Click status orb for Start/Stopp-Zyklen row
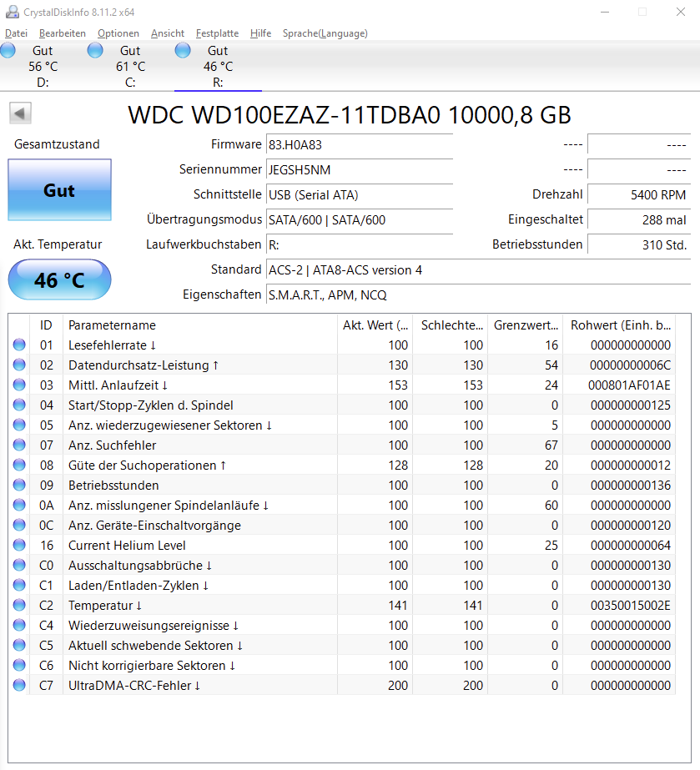This screenshot has height=770, width=700. (x=19, y=405)
